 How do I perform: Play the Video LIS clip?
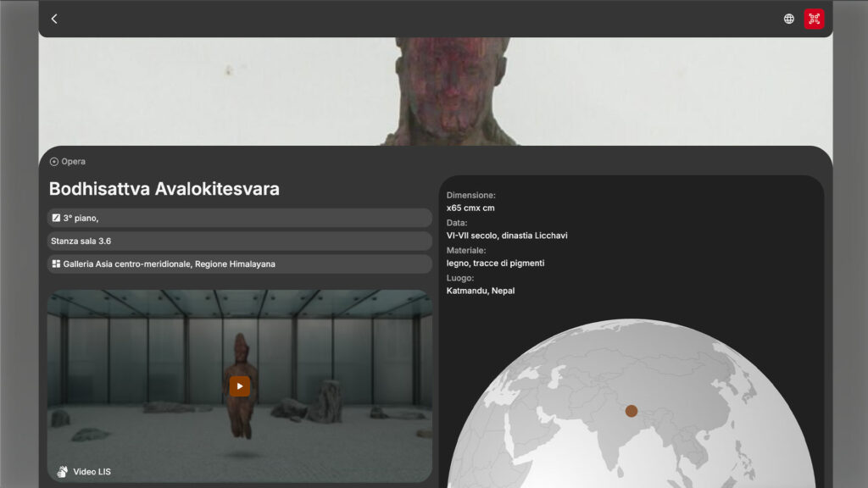click(240, 386)
